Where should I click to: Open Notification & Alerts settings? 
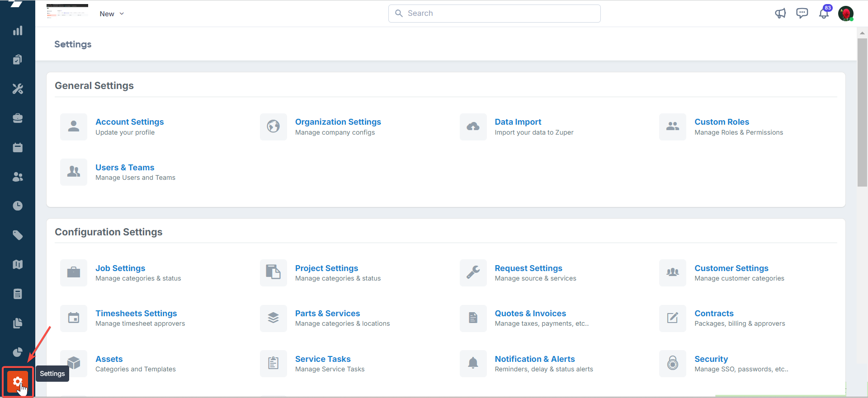click(535, 359)
